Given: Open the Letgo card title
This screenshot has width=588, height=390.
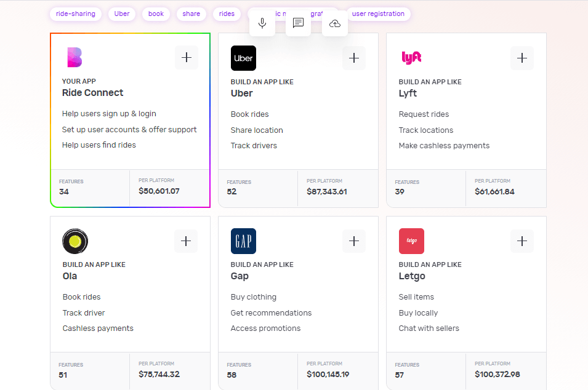Looking at the screenshot, I should pyautogui.click(x=412, y=276).
